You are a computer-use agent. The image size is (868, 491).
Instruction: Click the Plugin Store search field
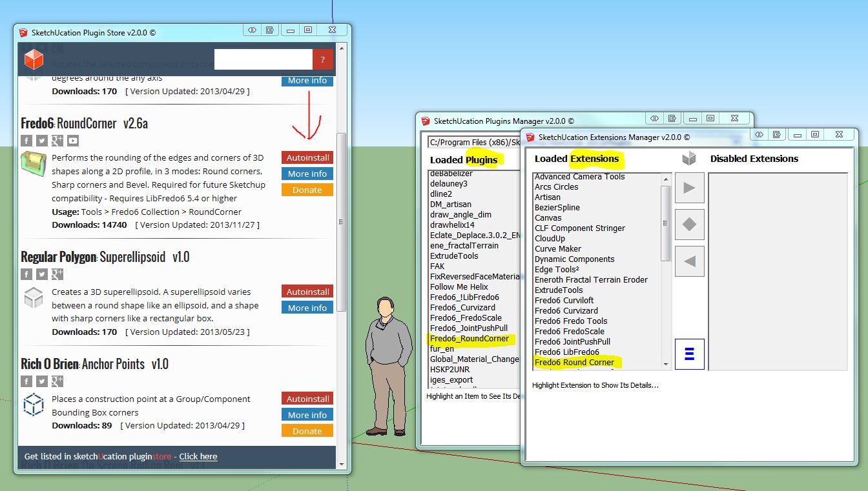tap(263, 60)
